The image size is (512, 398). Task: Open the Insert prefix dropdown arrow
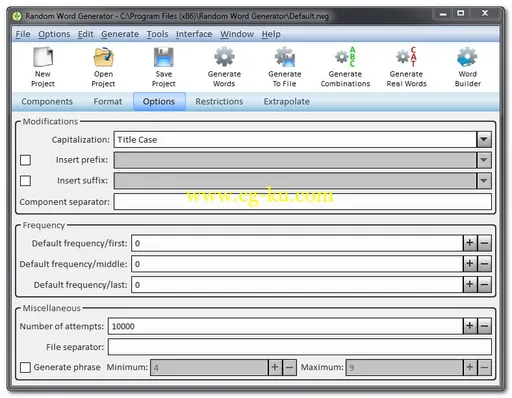coord(484,160)
